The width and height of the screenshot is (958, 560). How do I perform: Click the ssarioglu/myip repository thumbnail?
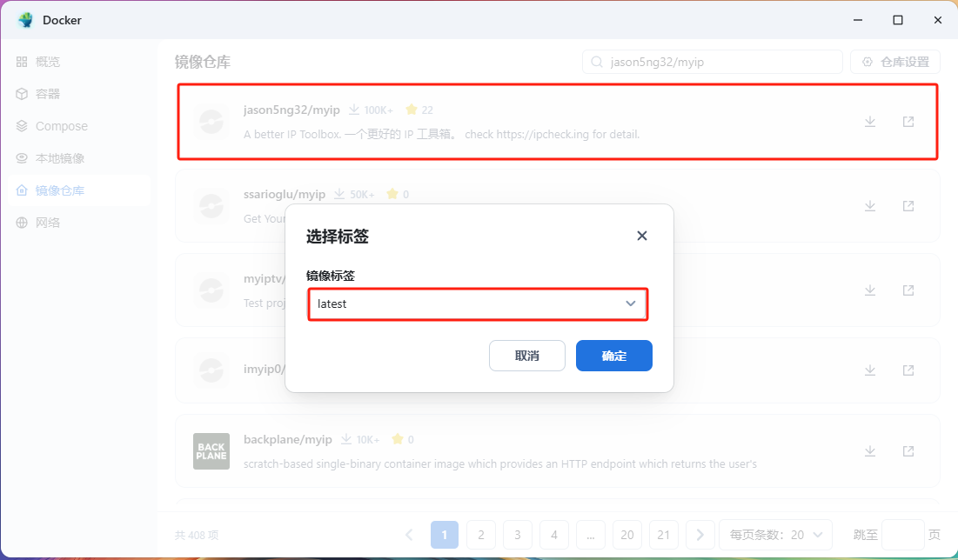click(x=211, y=206)
